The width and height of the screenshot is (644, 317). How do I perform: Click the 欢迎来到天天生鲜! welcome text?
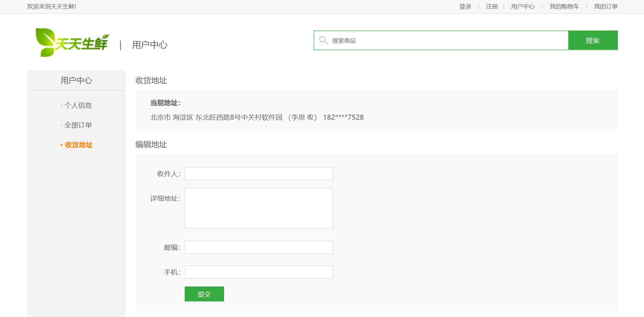coord(52,6)
